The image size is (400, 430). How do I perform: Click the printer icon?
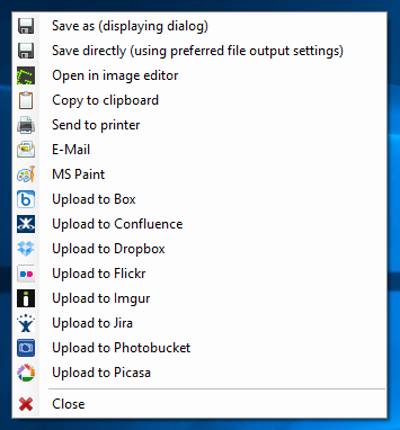click(x=26, y=125)
